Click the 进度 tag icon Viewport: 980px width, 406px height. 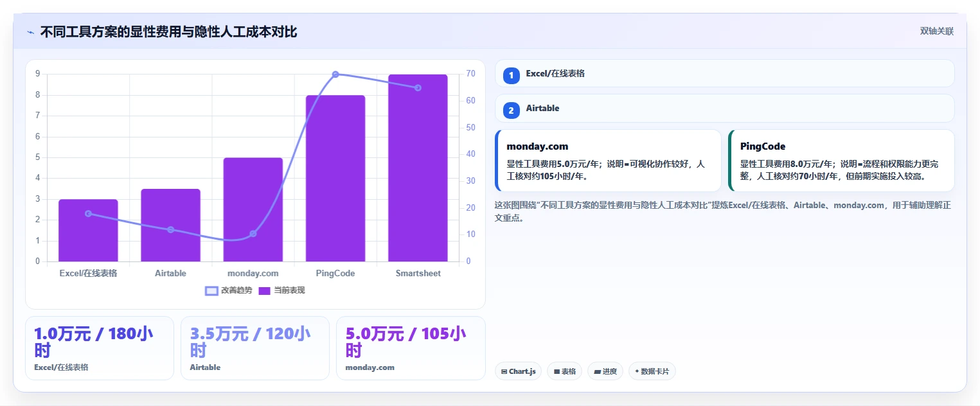coord(597,372)
